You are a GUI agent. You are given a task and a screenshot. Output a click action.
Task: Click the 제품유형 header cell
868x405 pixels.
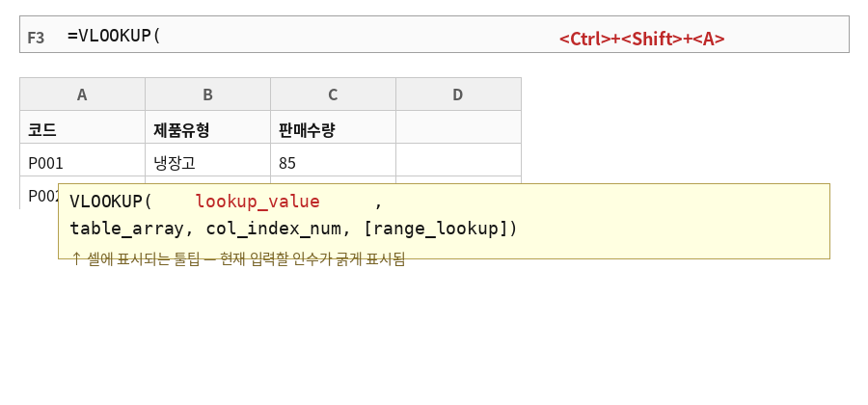(x=208, y=127)
